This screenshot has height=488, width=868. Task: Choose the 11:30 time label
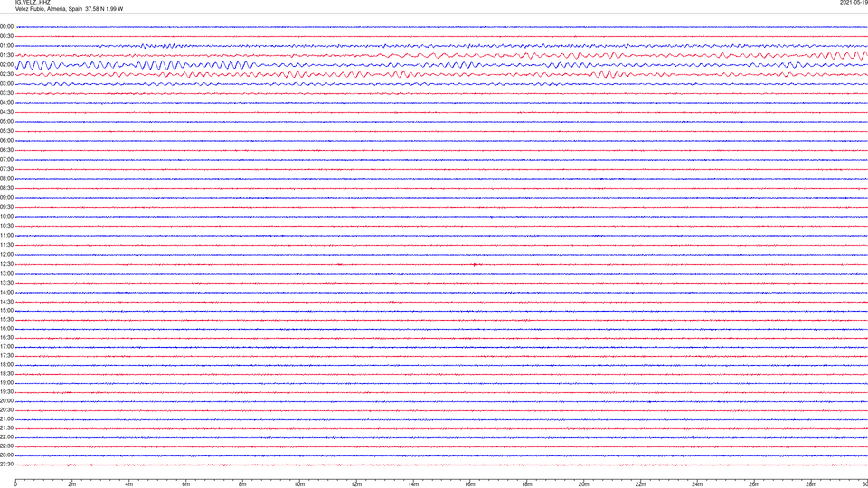coord(6,245)
